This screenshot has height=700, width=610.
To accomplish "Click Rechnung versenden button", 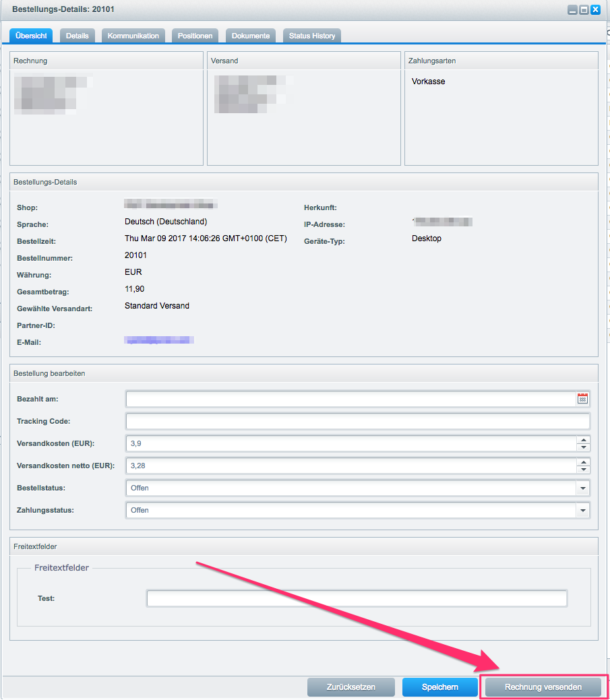I will pos(543,687).
